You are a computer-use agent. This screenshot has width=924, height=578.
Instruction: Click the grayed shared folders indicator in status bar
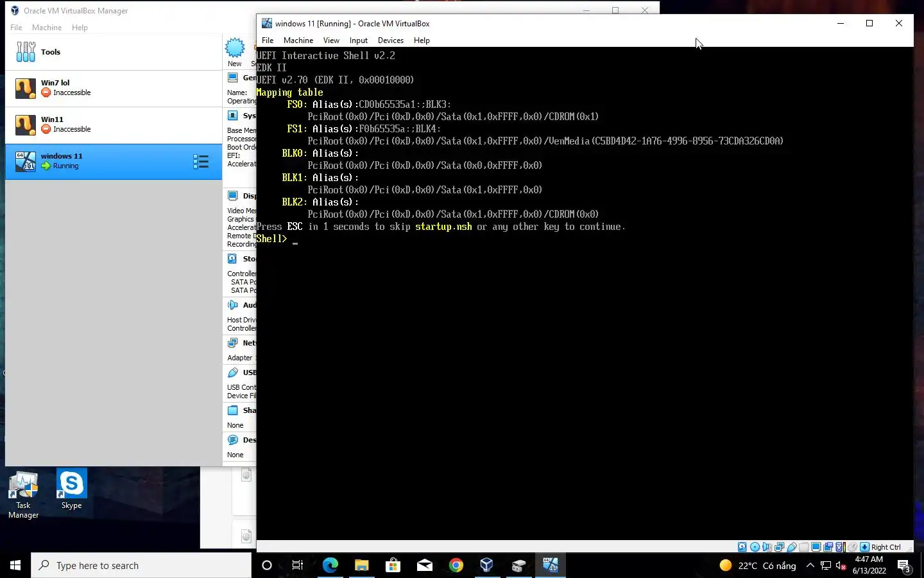click(x=803, y=547)
